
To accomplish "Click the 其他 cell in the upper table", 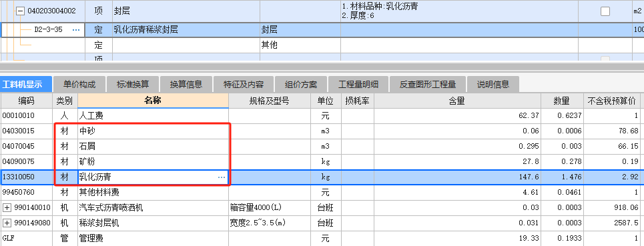I will click(x=300, y=45).
